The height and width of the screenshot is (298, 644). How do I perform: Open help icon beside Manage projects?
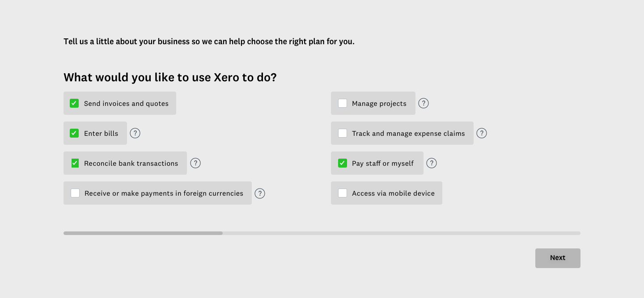pos(424,103)
